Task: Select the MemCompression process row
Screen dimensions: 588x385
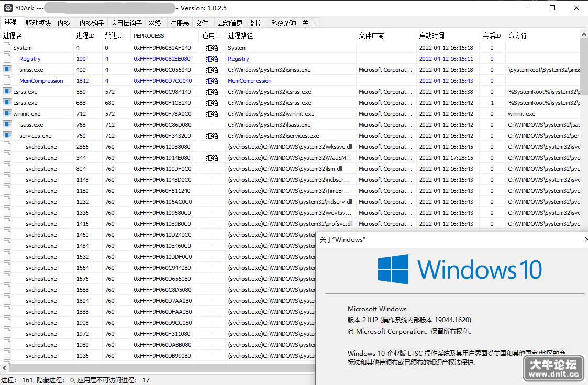Action: click(x=291, y=81)
